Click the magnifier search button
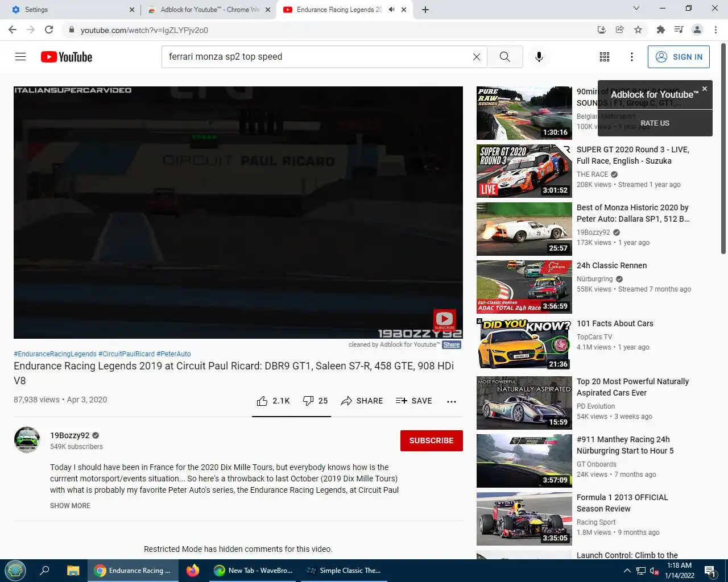This screenshot has width=728, height=582. (505, 57)
